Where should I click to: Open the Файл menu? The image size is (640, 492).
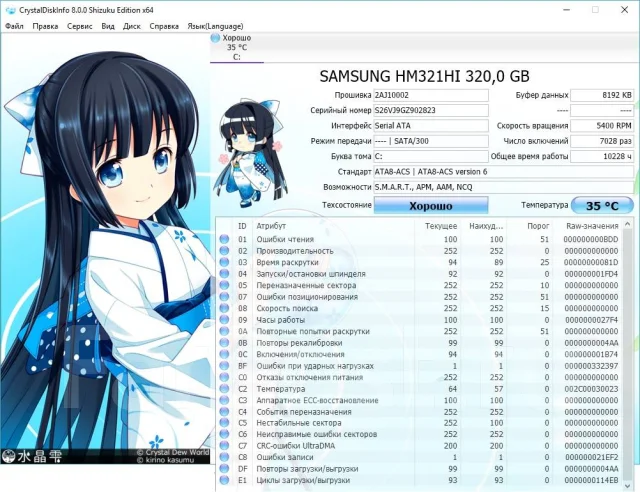[14, 26]
